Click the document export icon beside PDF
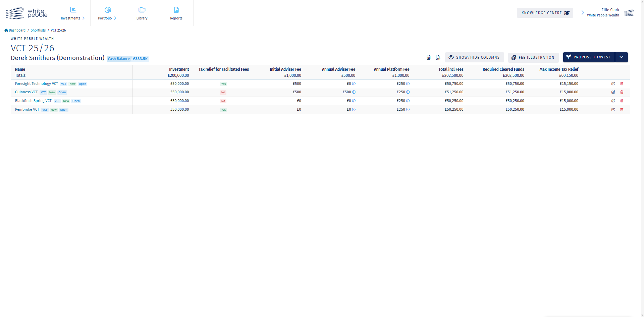 tap(429, 57)
